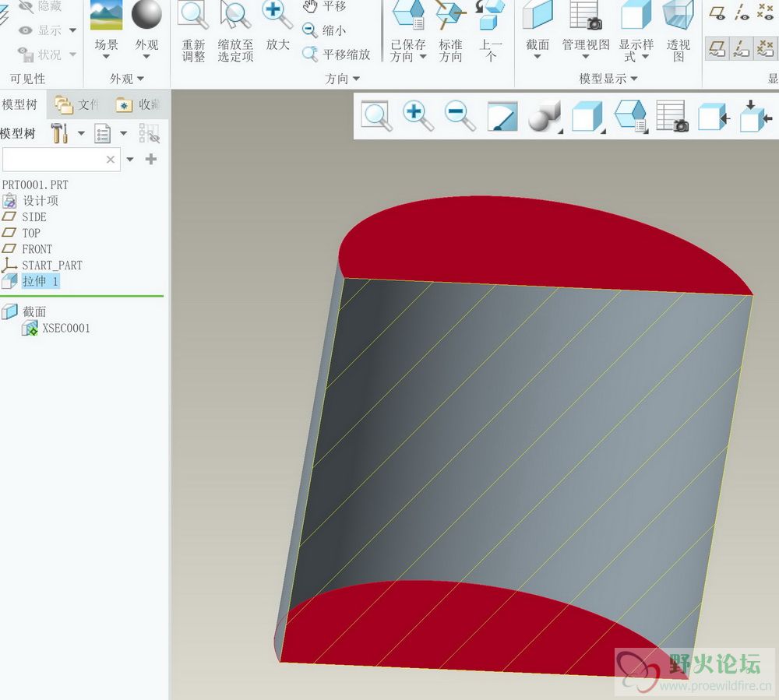Image resolution: width=779 pixels, height=700 pixels.
Task: Switch to the 文件 folder browser tab
Action: 77,104
